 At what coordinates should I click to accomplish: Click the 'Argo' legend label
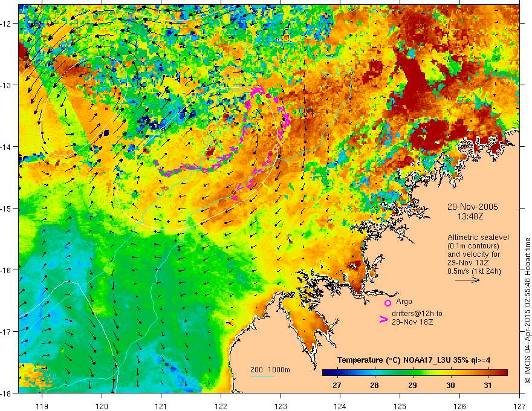[x=404, y=302]
